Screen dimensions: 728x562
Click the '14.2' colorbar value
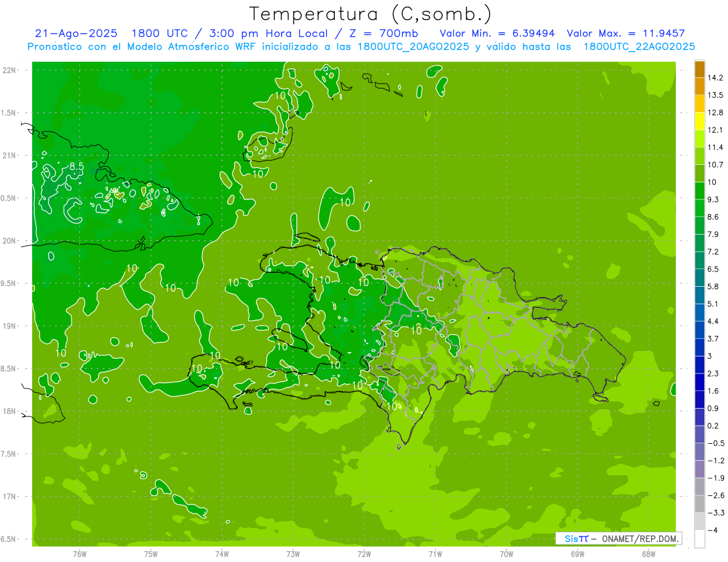coord(715,78)
